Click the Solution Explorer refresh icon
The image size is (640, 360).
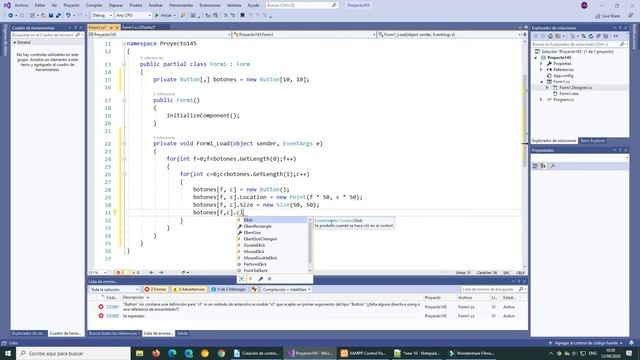[591, 36]
